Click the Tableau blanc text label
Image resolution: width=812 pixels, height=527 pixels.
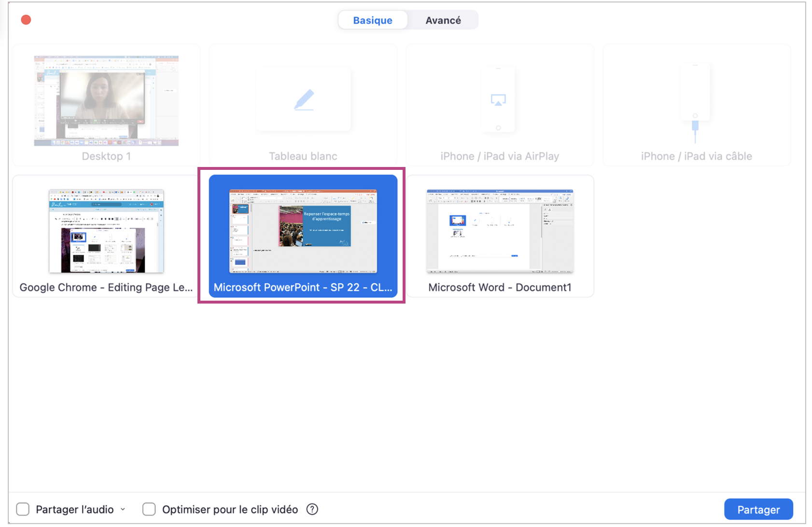[303, 156]
